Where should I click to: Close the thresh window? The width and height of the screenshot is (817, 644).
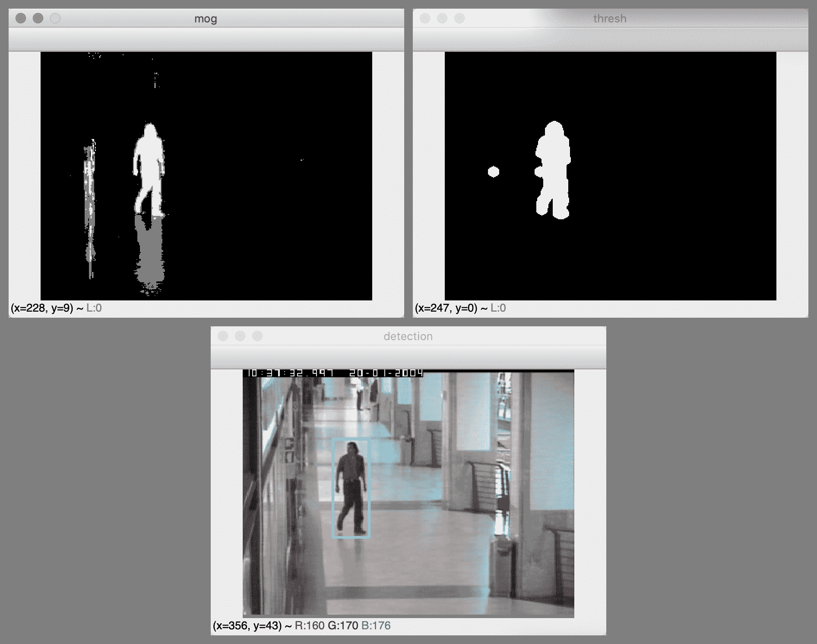point(425,18)
